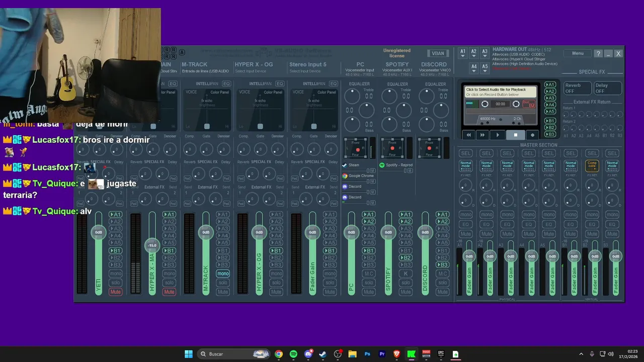644x362 pixels.
Task: Disable mono on the M-TRACK strip
Action: (x=223, y=274)
